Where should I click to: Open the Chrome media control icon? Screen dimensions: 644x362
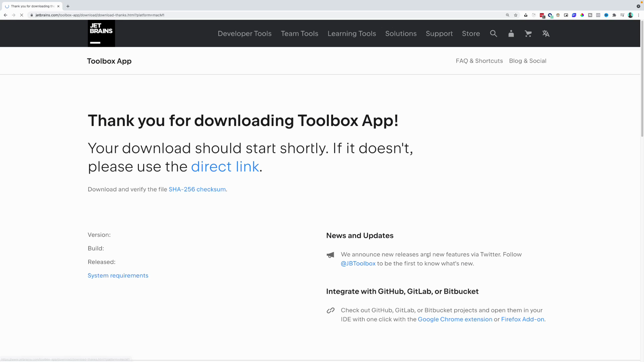(622, 15)
